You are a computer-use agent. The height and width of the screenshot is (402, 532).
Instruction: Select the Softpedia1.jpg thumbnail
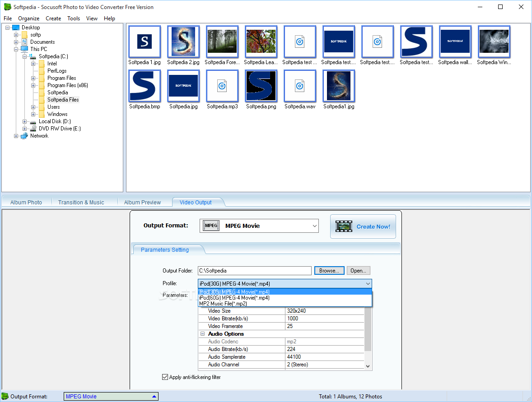pos(339,86)
